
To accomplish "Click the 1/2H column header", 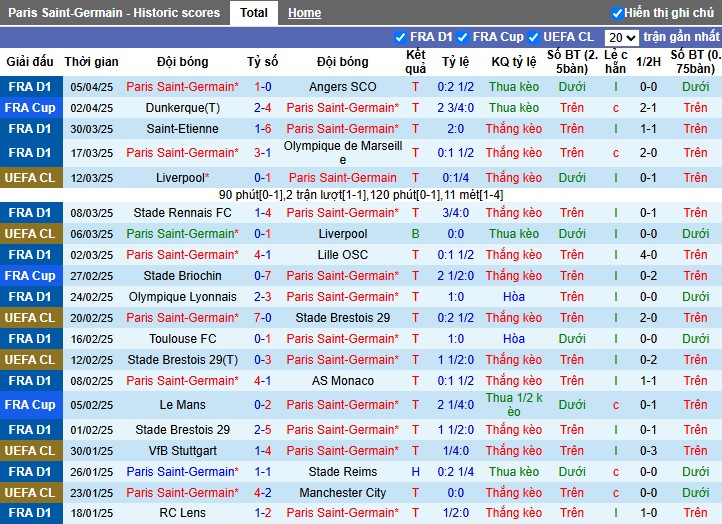I will click(x=648, y=62).
